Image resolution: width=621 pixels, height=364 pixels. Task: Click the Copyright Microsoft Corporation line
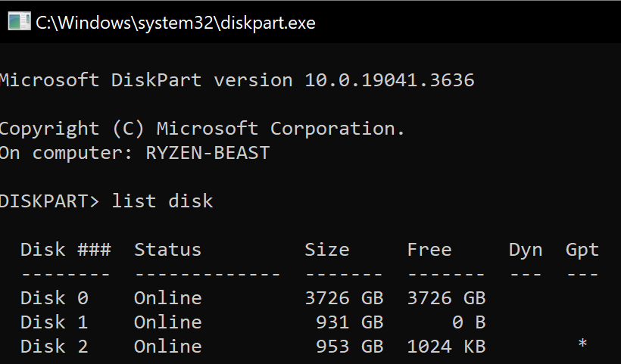[202, 129]
